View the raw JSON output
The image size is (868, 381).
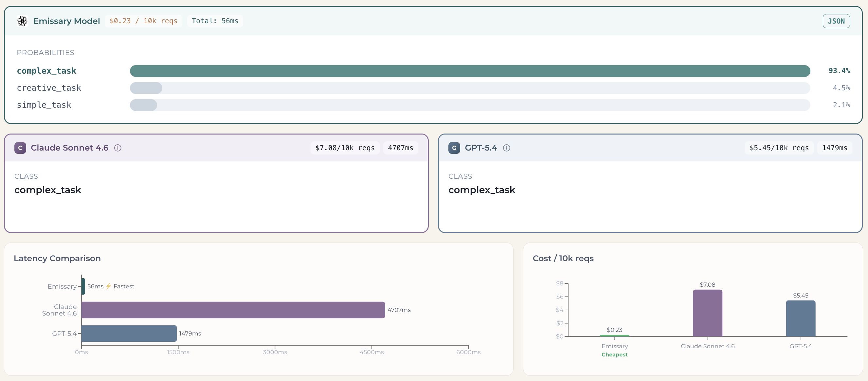point(836,21)
